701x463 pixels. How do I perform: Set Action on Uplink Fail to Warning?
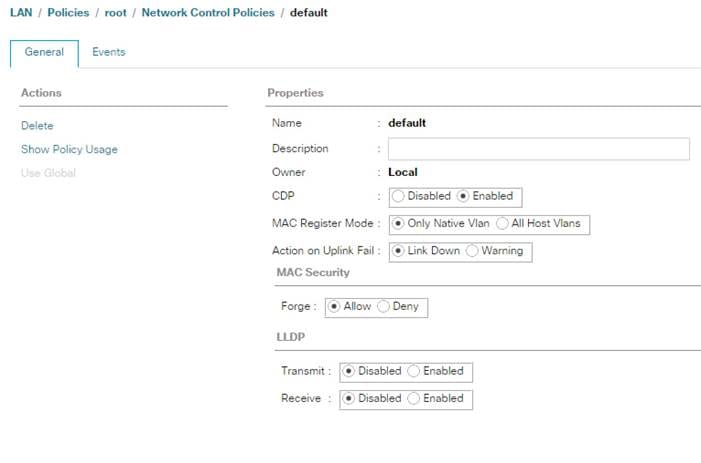472,251
